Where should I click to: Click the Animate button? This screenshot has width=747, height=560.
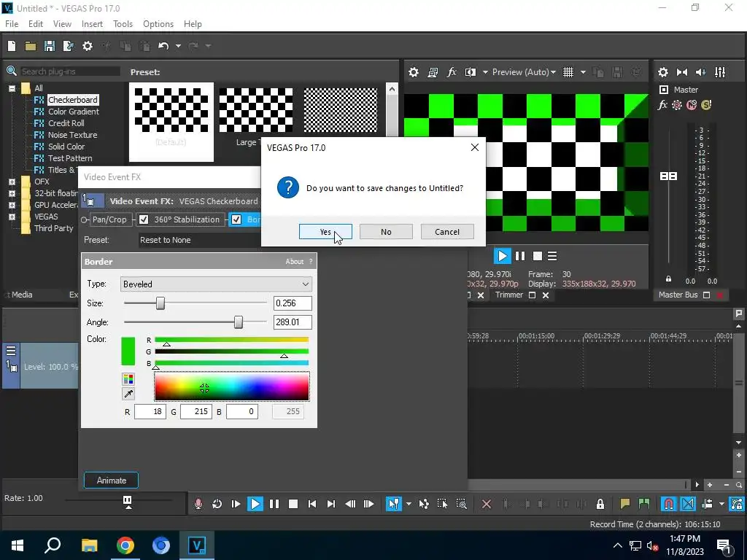coord(112,481)
